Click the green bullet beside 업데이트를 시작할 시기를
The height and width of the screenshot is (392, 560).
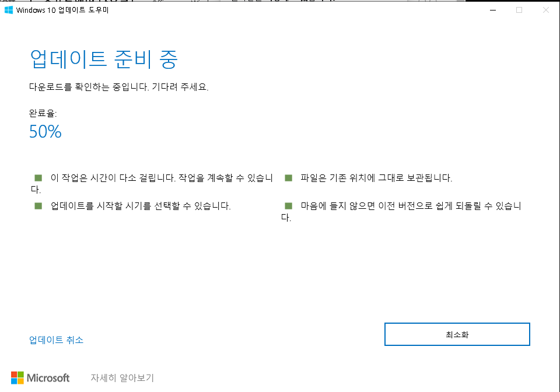pos(38,206)
